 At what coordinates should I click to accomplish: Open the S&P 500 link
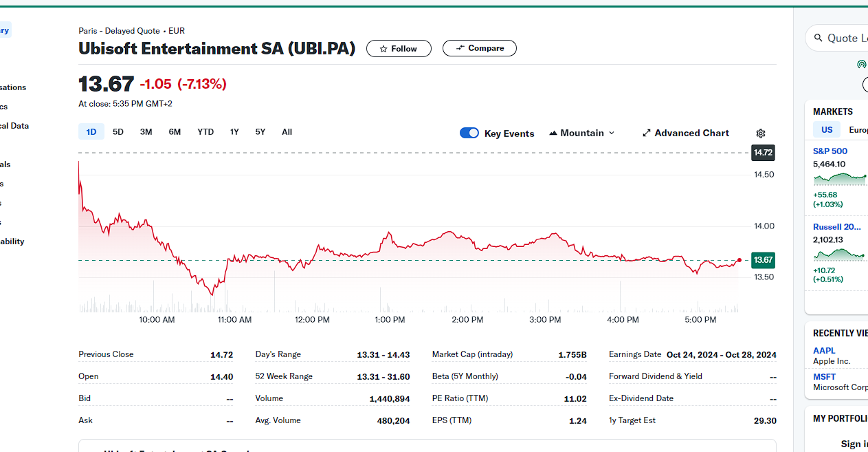(830, 151)
